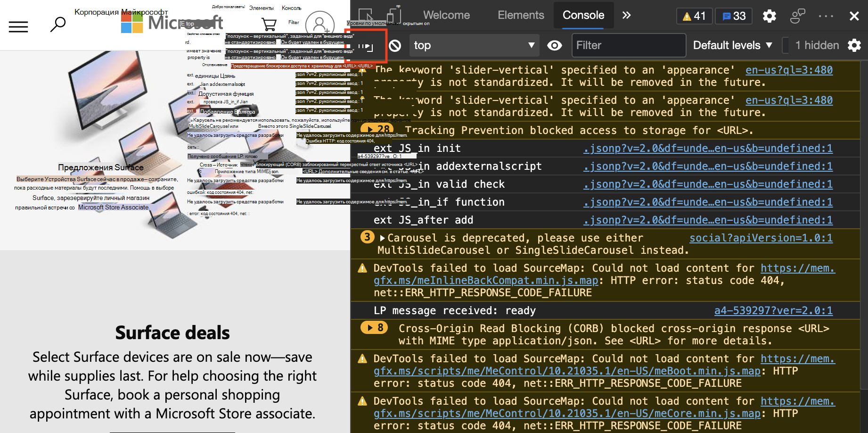
Task: Open the meBoot.min.js.map URL link
Action: pyautogui.click(x=567, y=371)
